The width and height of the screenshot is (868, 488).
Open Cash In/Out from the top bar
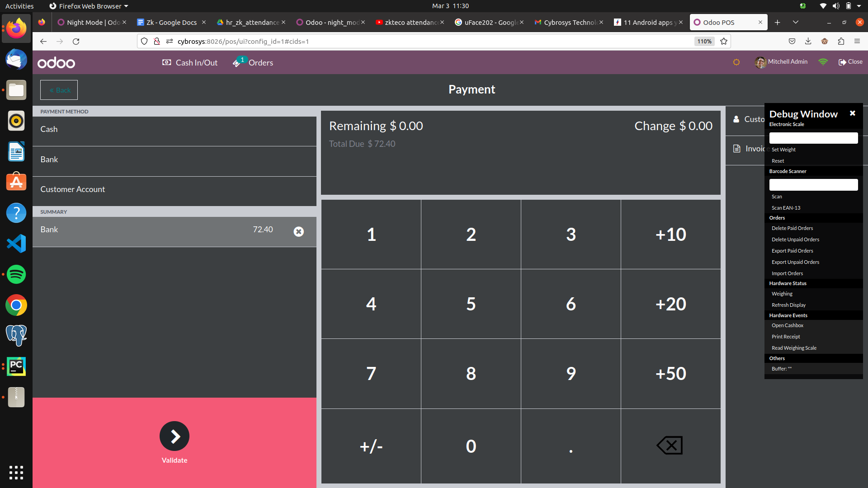[190, 63]
